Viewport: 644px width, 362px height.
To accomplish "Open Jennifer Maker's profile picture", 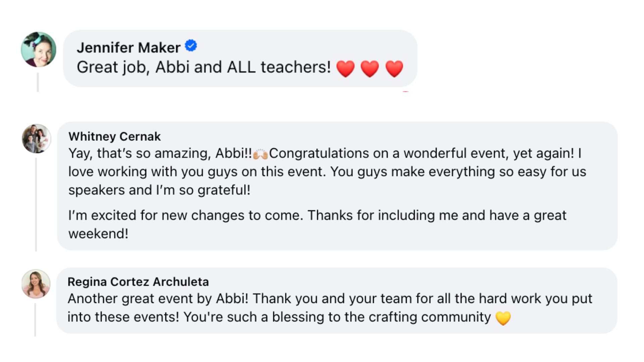I will tap(39, 50).
